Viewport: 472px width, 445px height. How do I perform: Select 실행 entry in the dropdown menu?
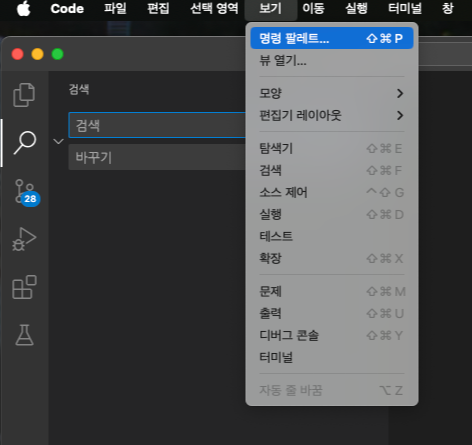point(332,214)
